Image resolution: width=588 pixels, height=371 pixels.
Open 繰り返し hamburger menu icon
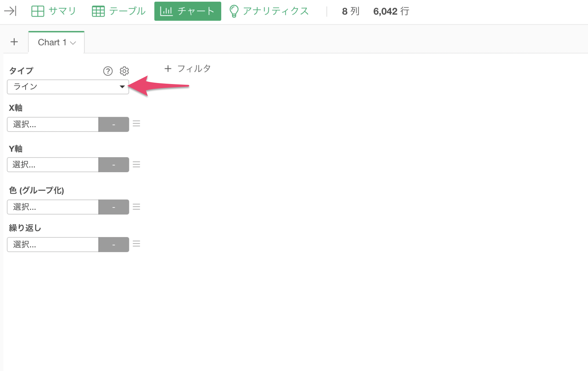pos(136,244)
